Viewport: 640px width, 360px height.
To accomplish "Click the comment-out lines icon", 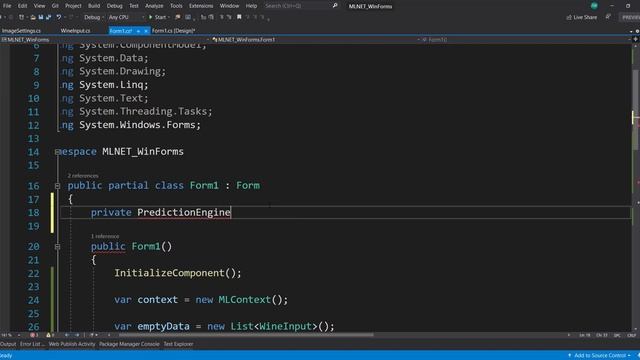I will pos(222,17).
